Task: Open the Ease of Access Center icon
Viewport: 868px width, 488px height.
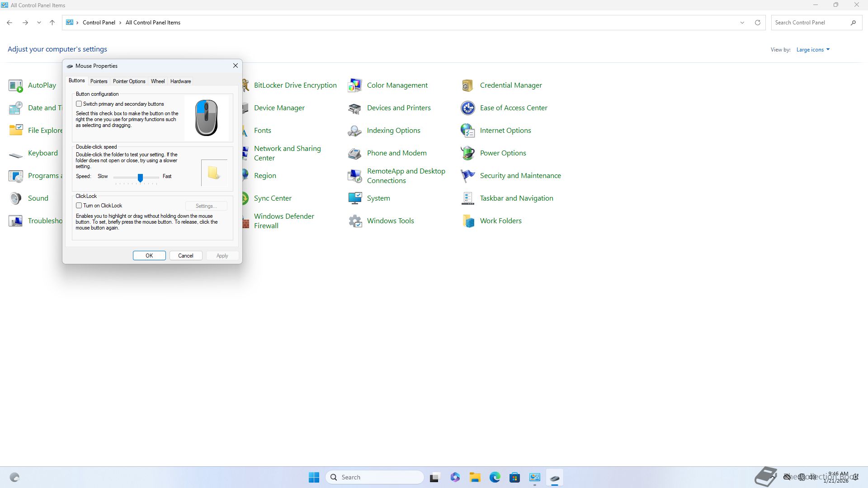Action: click(x=468, y=108)
